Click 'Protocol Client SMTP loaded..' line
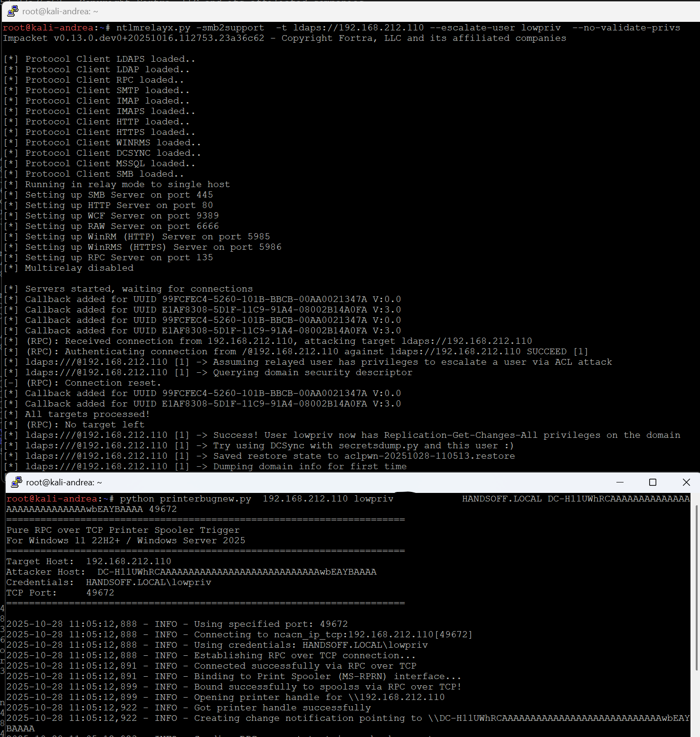The image size is (700, 737). coord(96,90)
